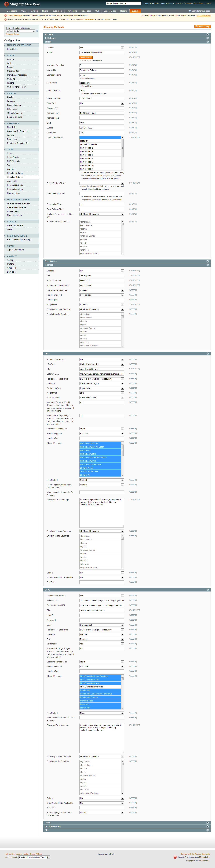The width and height of the screenshot is (215, 868).
Task: Open the Try Magento Go for Free link
Action: coord(193,3)
